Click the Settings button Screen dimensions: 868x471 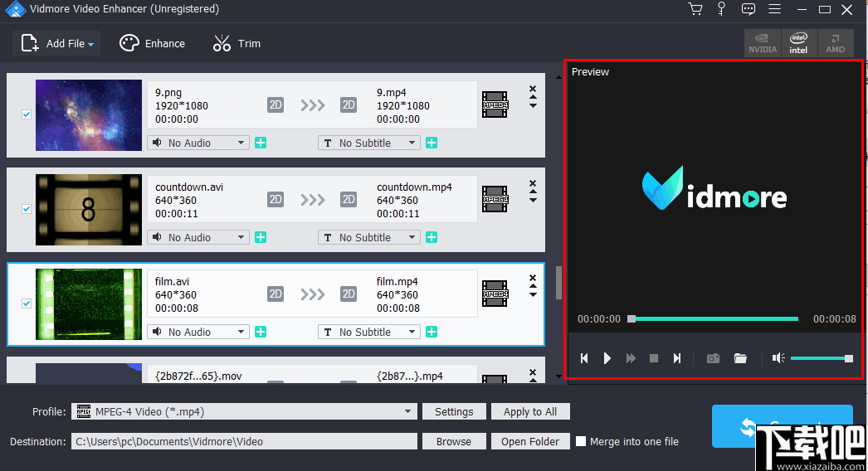pyautogui.click(x=454, y=412)
